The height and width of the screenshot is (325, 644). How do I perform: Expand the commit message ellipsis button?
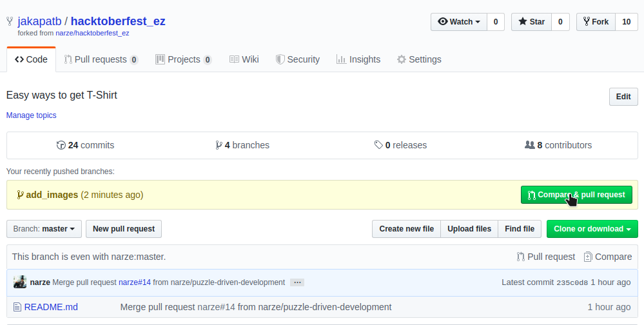coord(297,282)
